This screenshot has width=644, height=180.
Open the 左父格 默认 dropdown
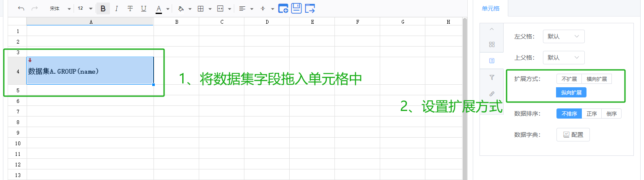(564, 36)
